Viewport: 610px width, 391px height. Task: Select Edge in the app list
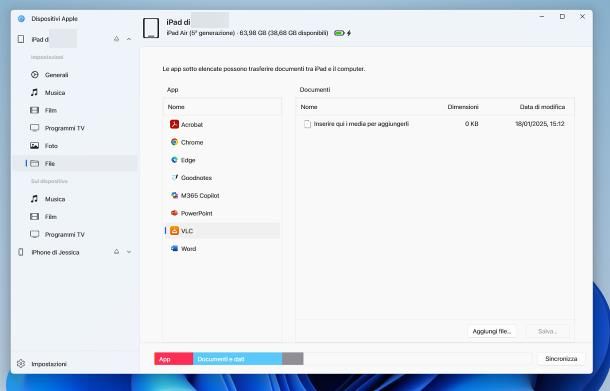[222, 160]
